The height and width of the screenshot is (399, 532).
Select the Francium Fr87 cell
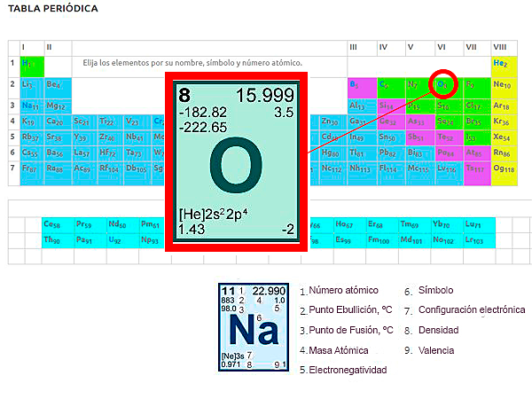(32, 173)
